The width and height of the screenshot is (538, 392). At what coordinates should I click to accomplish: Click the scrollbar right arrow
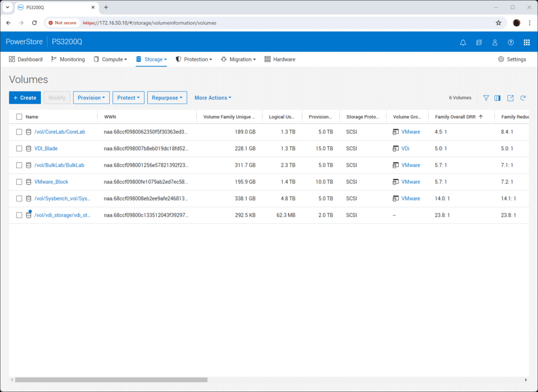coord(525,380)
